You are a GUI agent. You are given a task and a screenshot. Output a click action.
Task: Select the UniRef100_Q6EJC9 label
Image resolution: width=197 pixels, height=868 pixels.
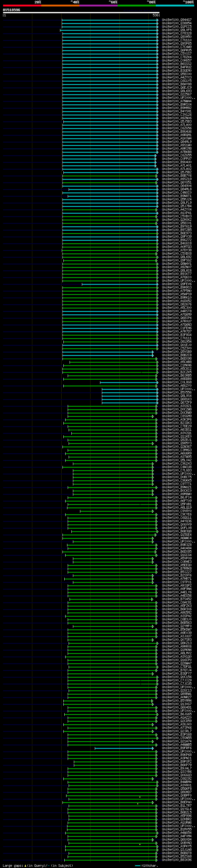177,88
